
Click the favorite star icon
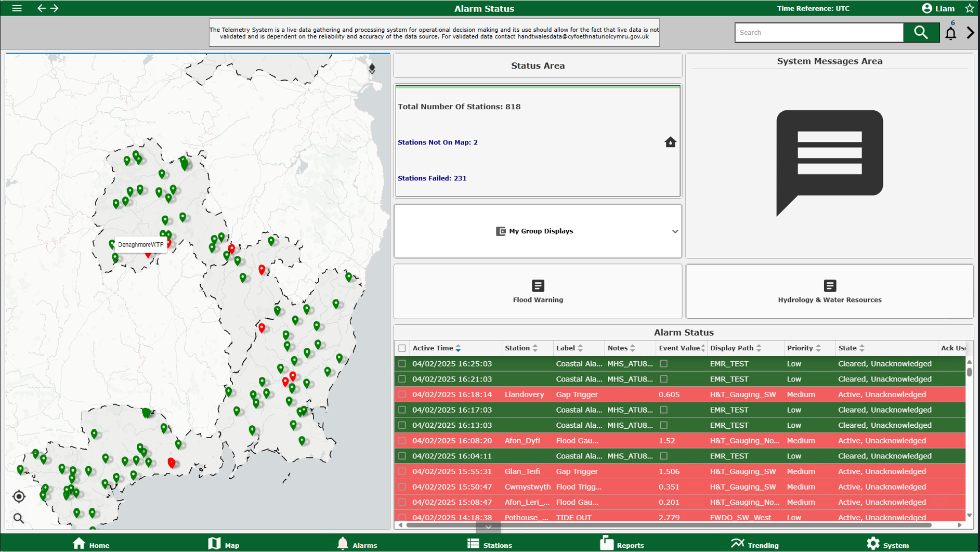tap(969, 8)
